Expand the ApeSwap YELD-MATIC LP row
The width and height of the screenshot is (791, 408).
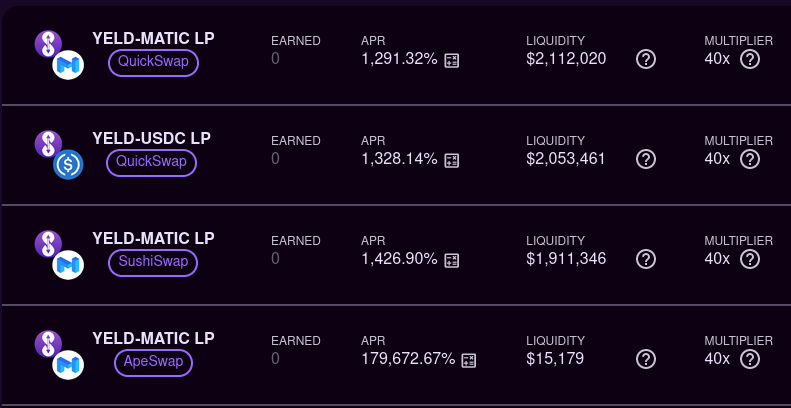point(397,355)
